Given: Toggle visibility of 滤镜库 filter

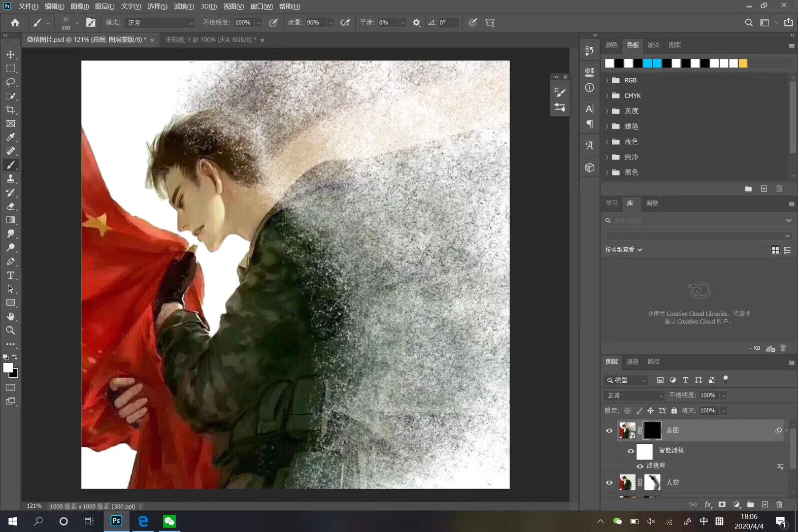Looking at the screenshot, I should point(640,466).
